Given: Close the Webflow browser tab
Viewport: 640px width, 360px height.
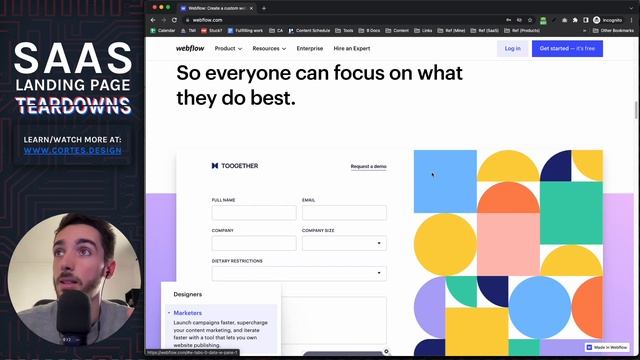Looking at the screenshot, I should (251, 8).
